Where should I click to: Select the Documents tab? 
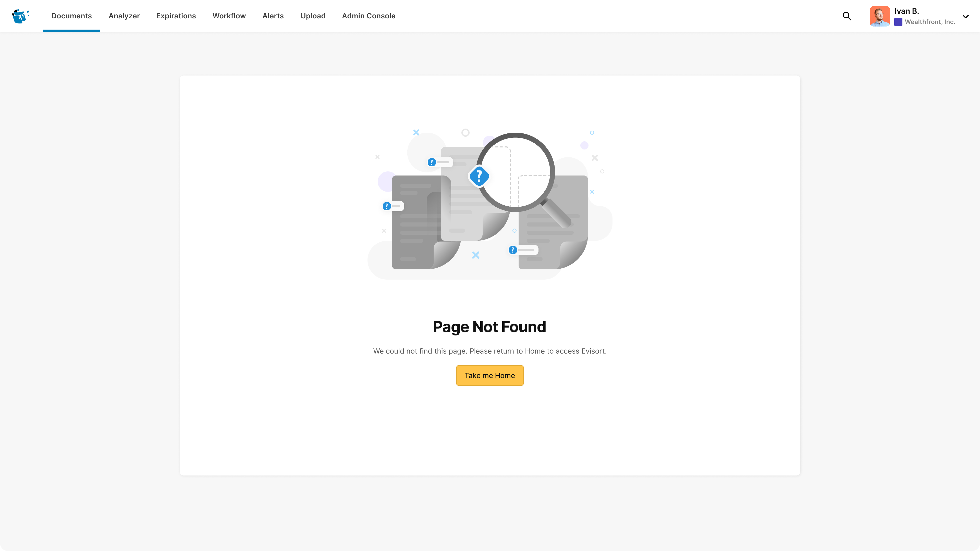[71, 16]
